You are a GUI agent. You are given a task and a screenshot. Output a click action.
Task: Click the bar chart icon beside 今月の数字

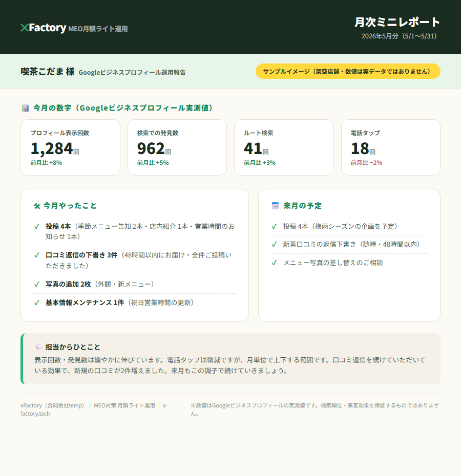(x=25, y=108)
